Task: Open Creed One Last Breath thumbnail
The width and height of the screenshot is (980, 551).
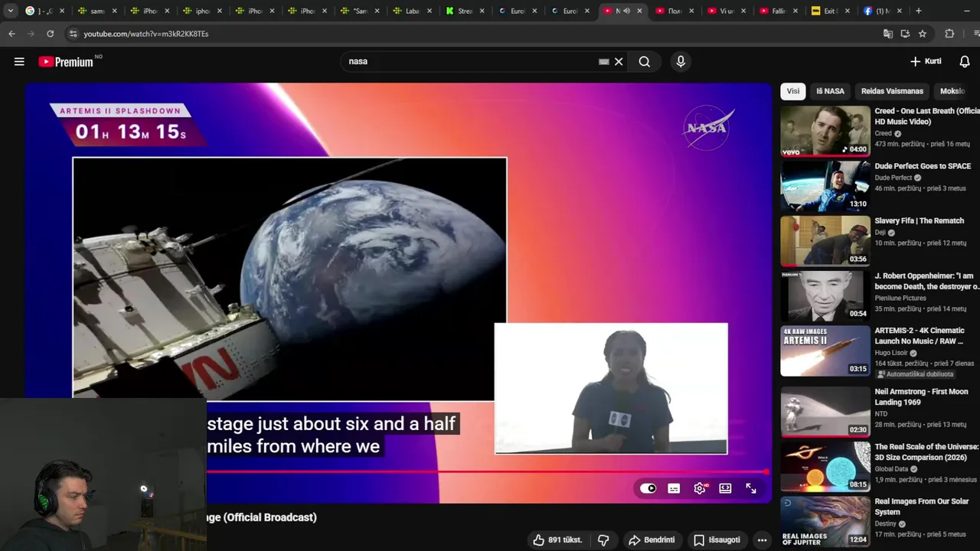Action: 825,131
